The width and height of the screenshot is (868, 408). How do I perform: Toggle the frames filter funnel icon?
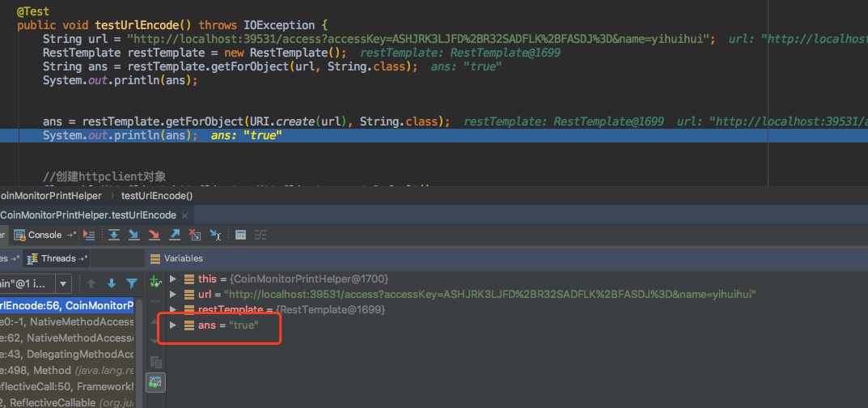(x=130, y=283)
